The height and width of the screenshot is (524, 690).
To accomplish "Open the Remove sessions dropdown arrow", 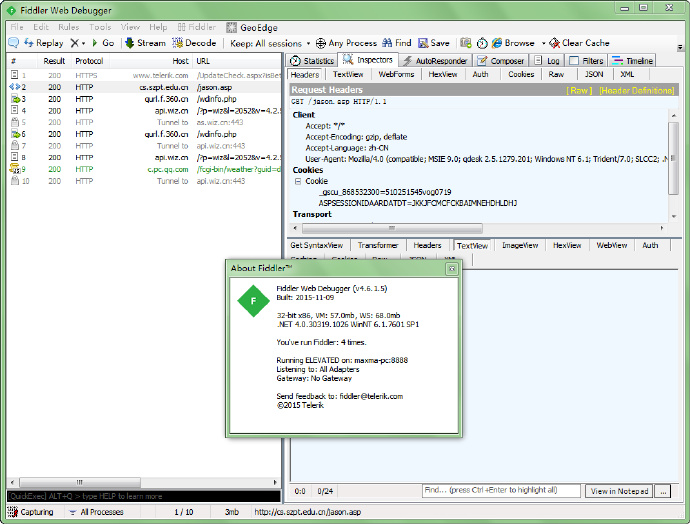I will (x=83, y=43).
